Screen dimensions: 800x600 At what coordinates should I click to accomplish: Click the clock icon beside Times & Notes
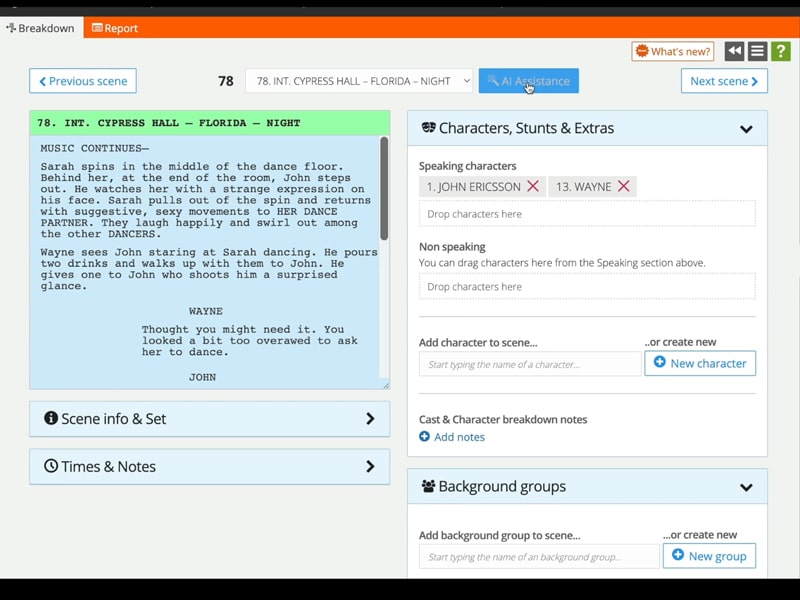point(51,466)
